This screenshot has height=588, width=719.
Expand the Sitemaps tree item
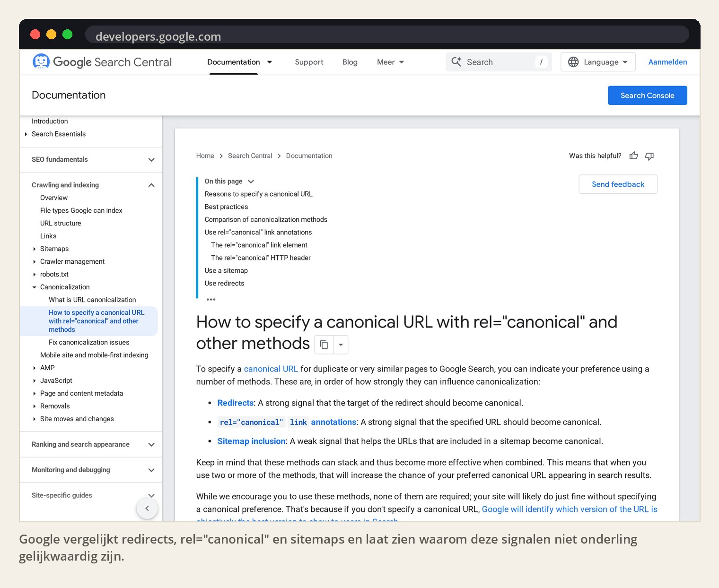[x=34, y=249]
